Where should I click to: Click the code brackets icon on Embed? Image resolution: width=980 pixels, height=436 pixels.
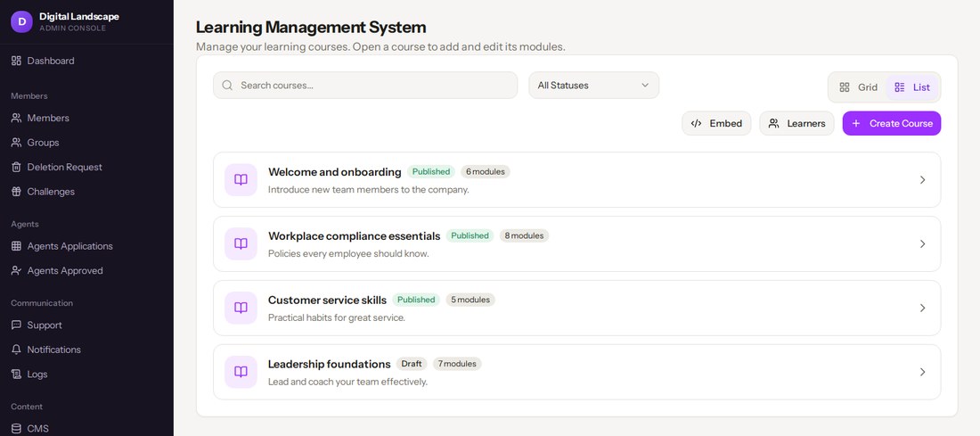[x=697, y=123]
